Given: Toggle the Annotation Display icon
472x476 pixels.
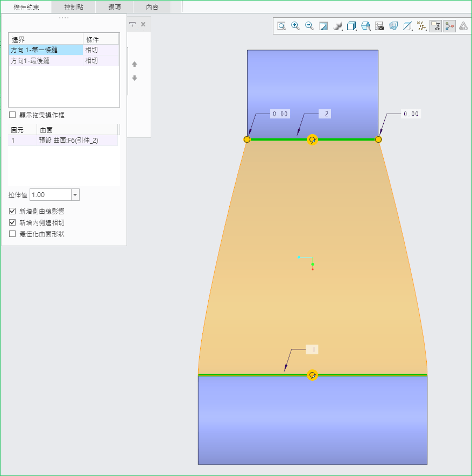Looking at the screenshot, I should [x=435, y=26].
